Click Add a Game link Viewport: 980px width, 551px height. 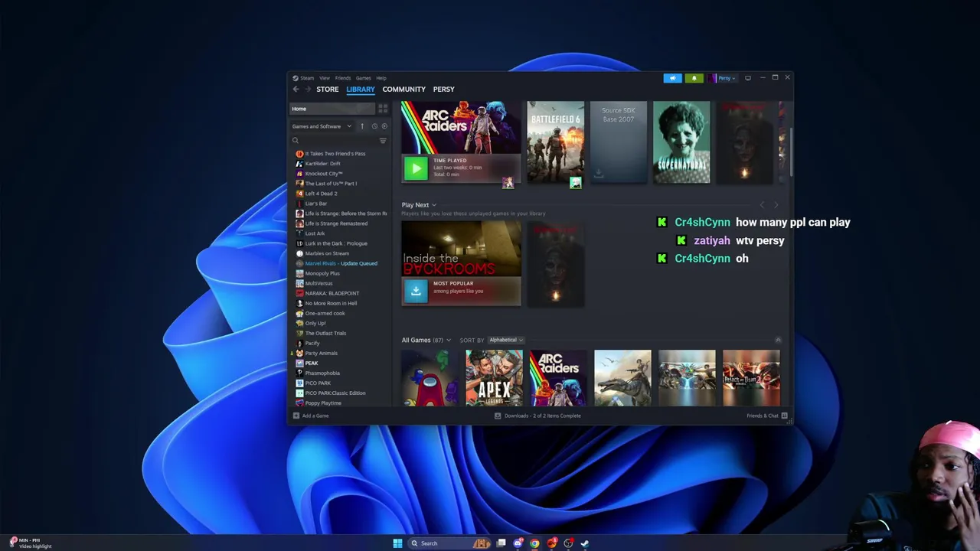315,416
